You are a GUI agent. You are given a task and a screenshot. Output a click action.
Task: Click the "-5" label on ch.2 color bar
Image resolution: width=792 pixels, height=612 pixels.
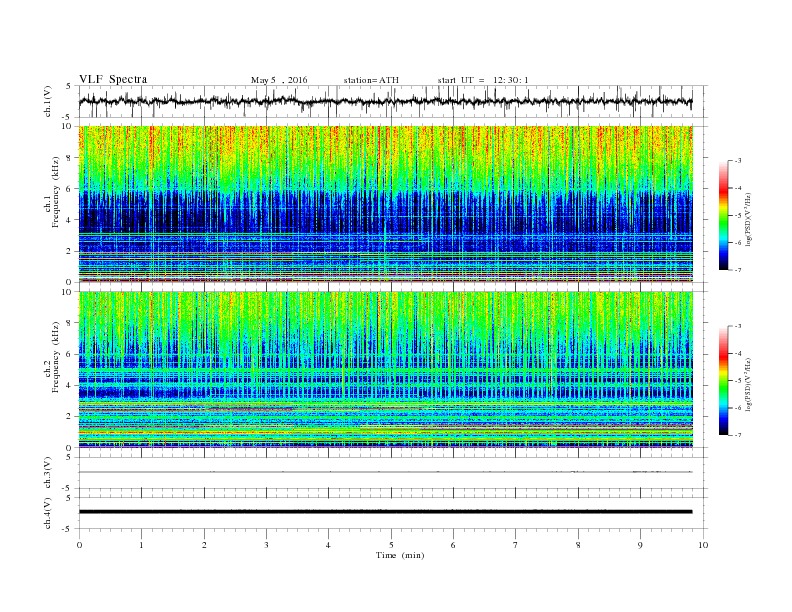click(x=738, y=381)
